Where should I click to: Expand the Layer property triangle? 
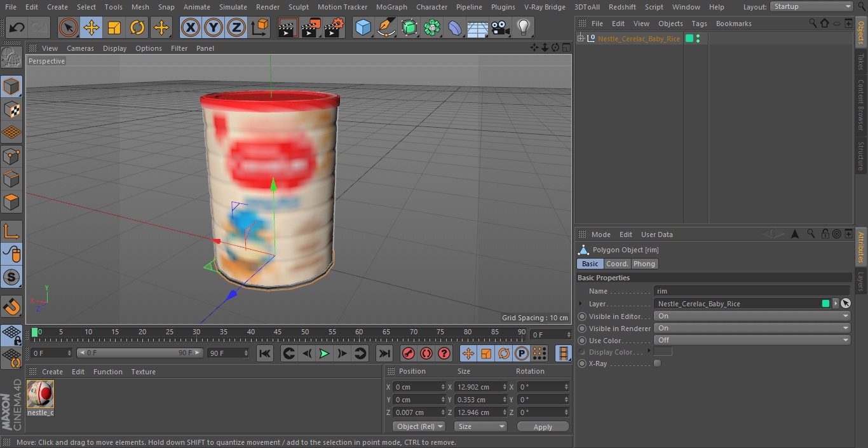[581, 304]
